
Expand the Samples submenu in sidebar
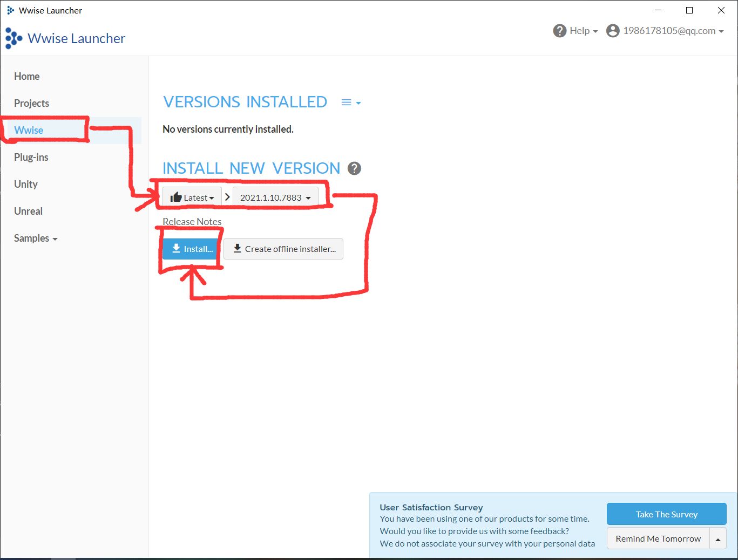pos(36,238)
